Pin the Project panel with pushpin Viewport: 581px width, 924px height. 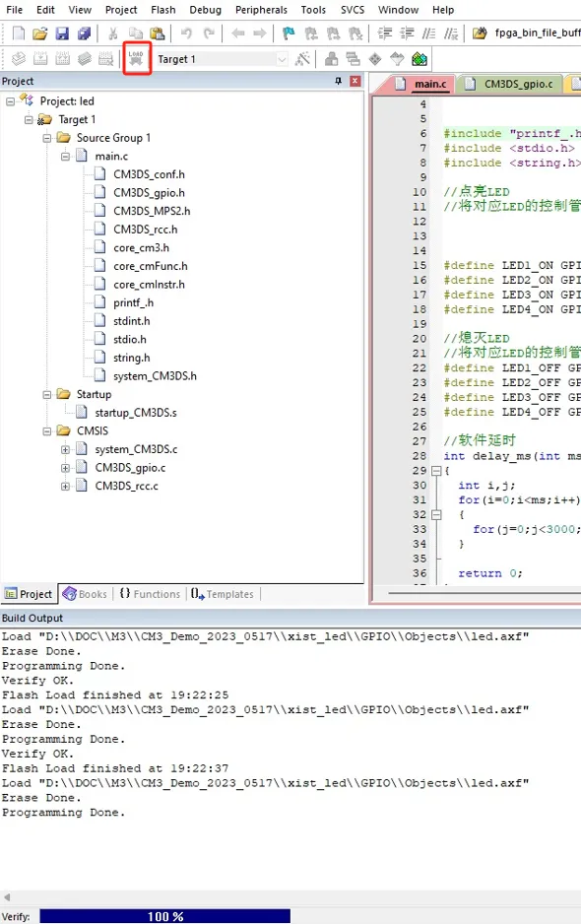pyautogui.click(x=338, y=81)
